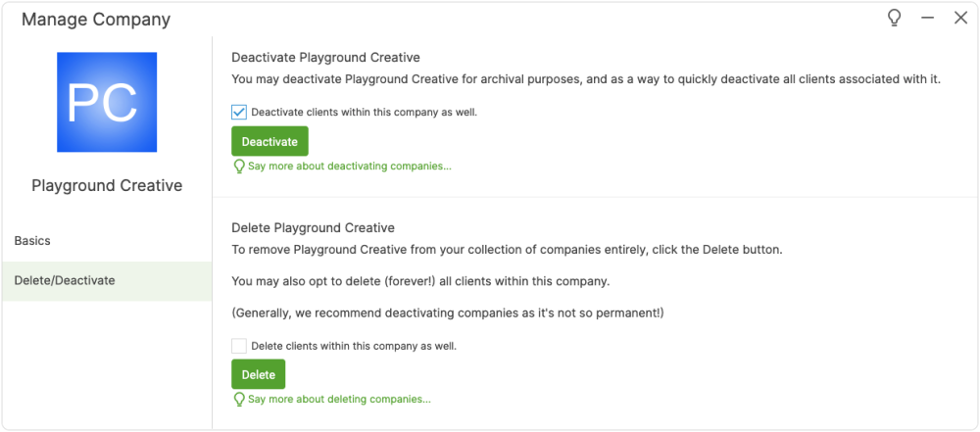Click the 'Deactivate clients within this company' label text
Image resolution: width=980 pixels, height=432 pixels.
(364, 113)
